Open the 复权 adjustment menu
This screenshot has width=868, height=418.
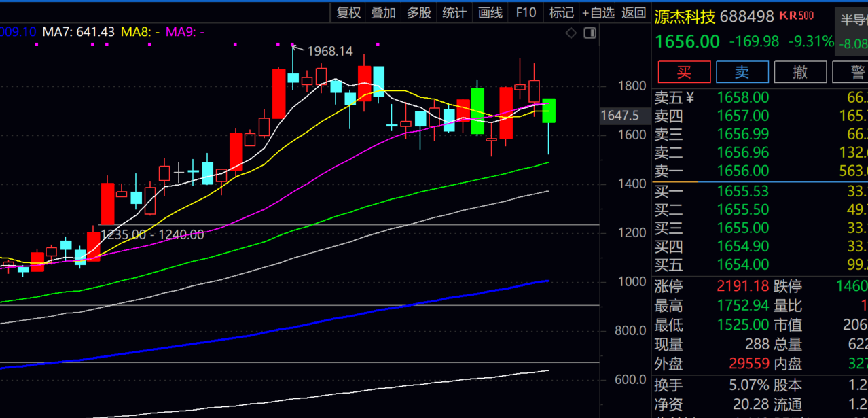pyautogui.click(x=349, y=12)
